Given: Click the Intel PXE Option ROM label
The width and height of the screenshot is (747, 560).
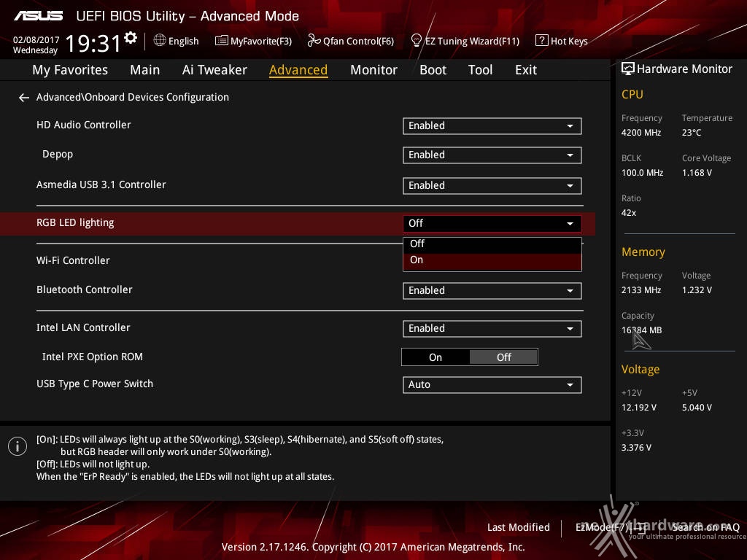Looking at the screenshot, I should pyautogui.click(x=93, y=357).
